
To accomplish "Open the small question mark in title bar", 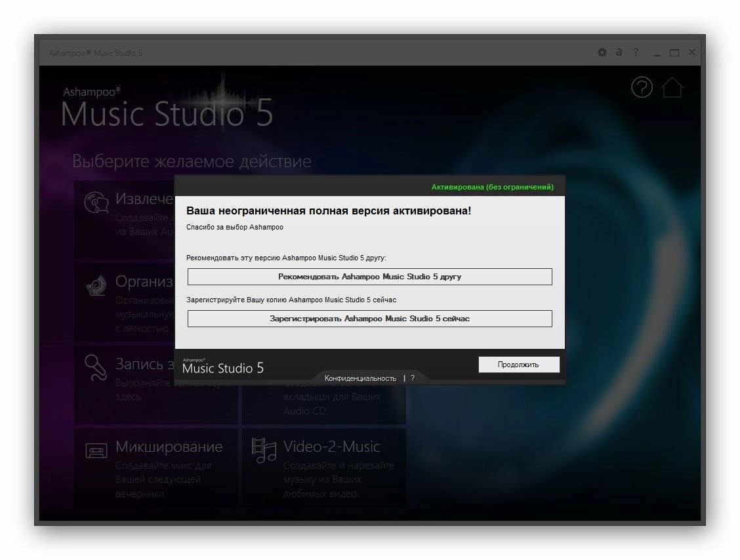I will click(x=636, y=52).
